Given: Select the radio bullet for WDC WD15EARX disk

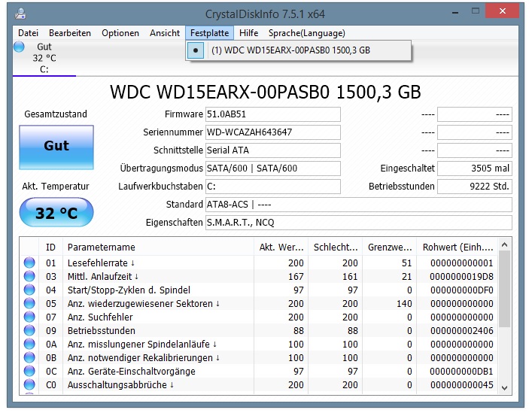Looking at the screenshot, I should pos(196,50).
